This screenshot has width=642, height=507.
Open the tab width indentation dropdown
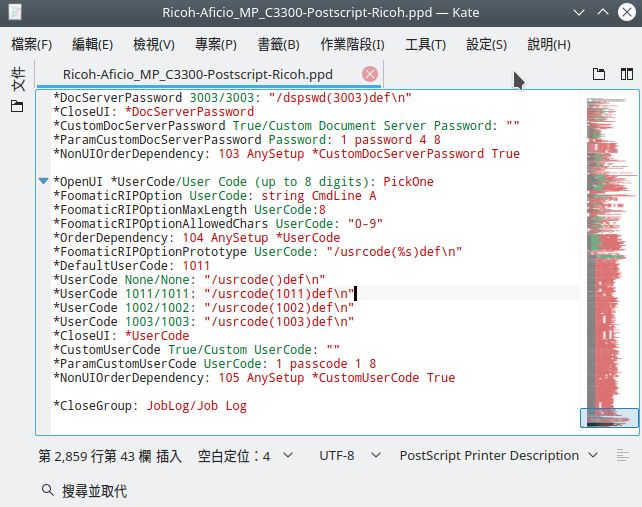(246, 455)
